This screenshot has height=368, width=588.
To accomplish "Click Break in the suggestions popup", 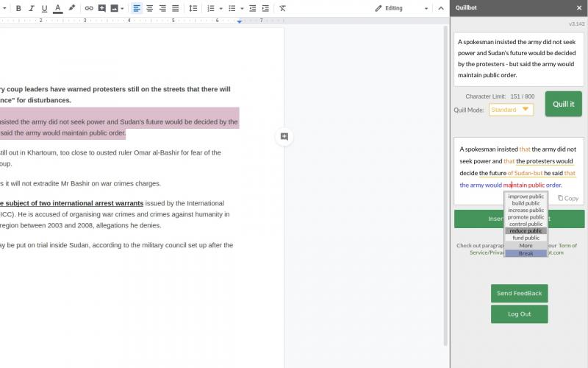I will pyautogui.click(x=526, y=253).
